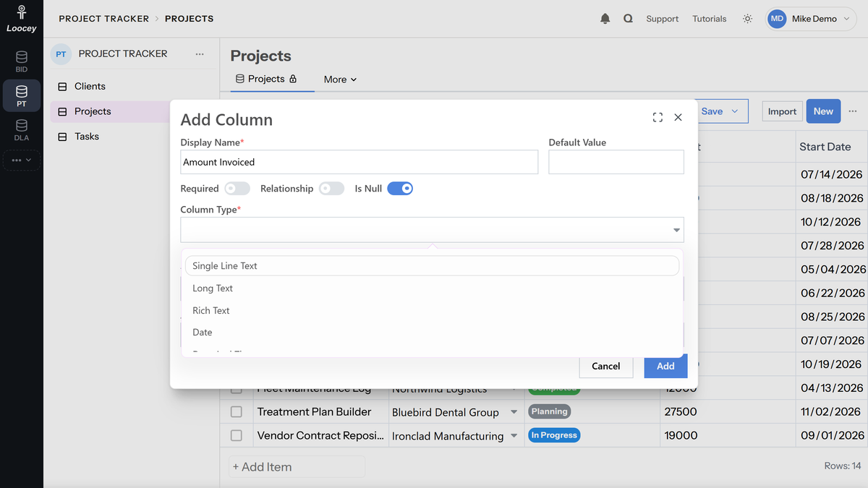Viewport: 868px width, 488px height.
Task: Click the Tasks table icon
Action: (62, 137)
